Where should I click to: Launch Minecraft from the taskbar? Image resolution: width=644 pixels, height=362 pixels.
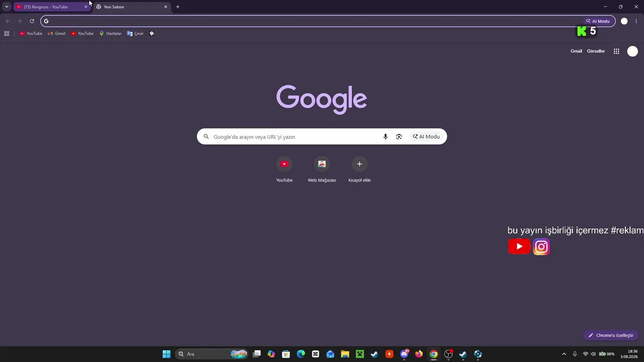coord(360,354)
